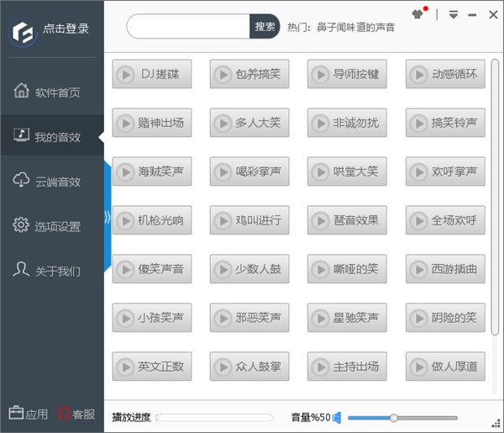Screen dimensions: 504x433
Task: Play the 全场欢呼 sound effect
Action: click(x=445, y=220)
